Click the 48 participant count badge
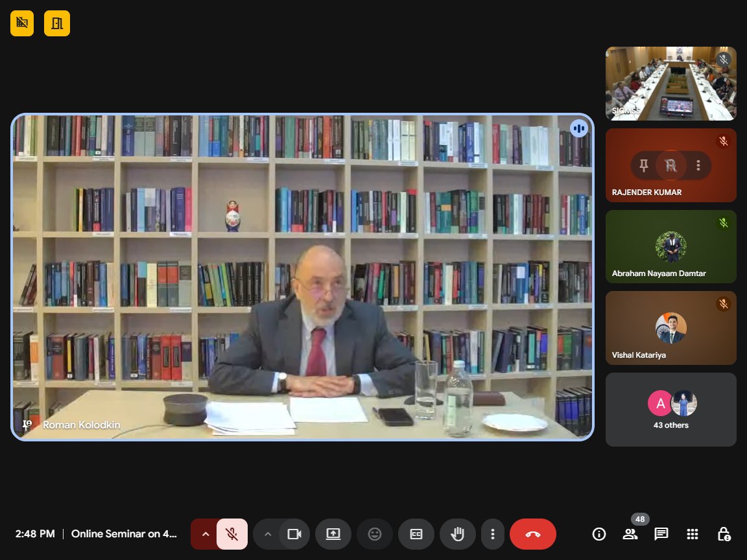The image size is (747, 560). (640, 519)
